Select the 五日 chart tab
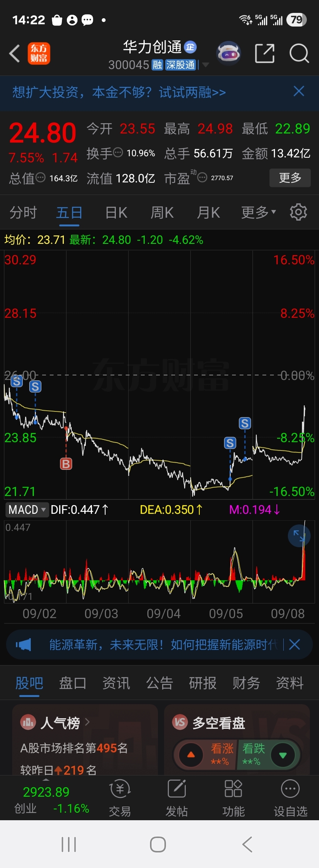This screenshot has width=319, height=868. [69, 213]
